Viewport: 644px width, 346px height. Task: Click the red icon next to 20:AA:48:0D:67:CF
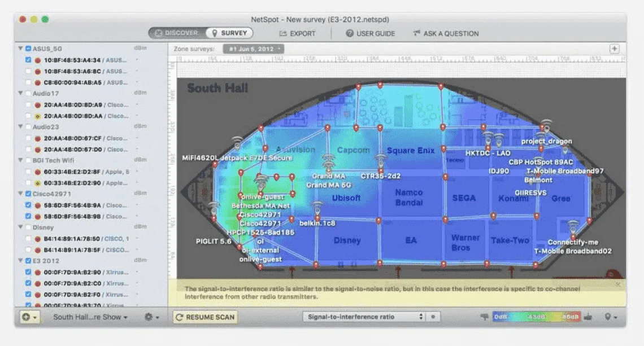[37, 138]
